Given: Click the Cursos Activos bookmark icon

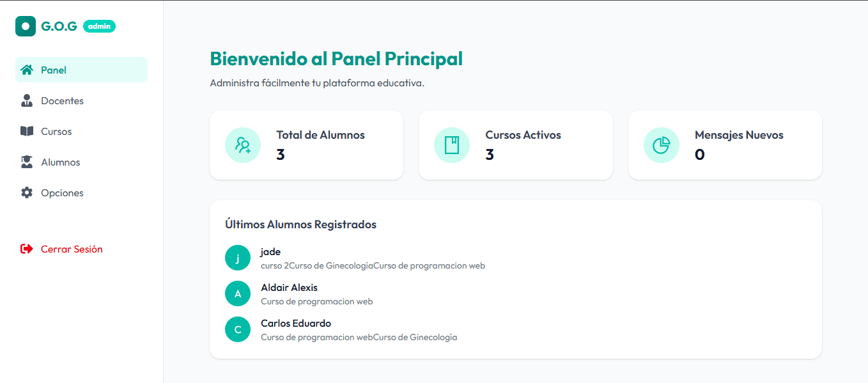Looking at the screenshot, I should pyautogui.click(x=452, y=145).
